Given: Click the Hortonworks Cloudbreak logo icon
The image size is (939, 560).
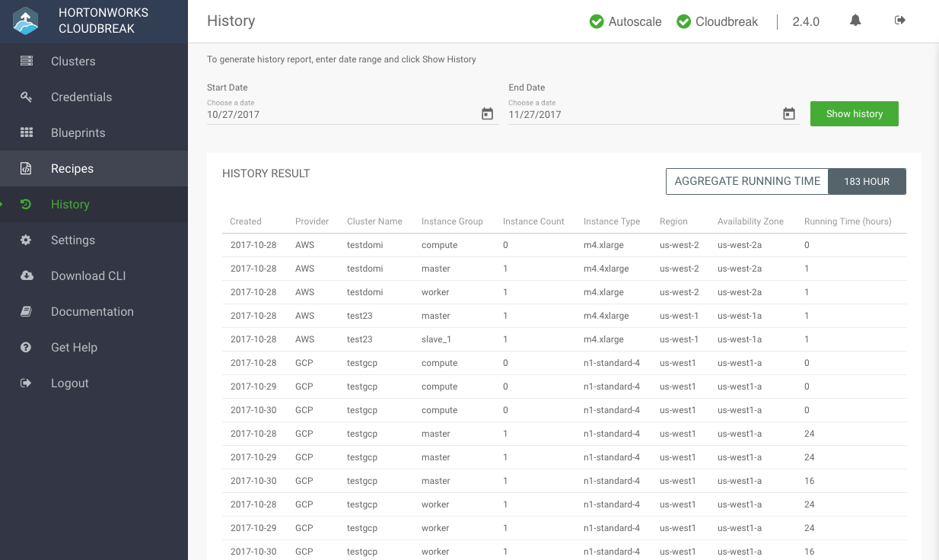Looking at the screenshot, I should [x=26, y=21].
